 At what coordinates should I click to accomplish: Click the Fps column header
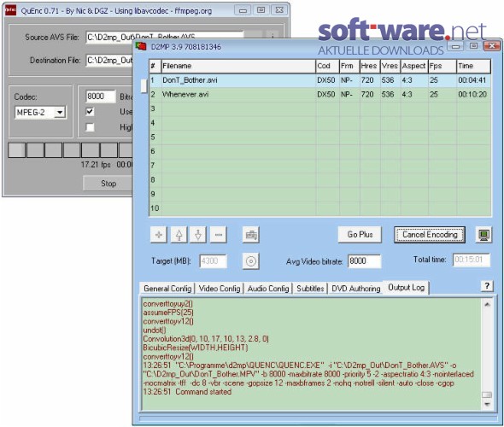click(442, 67)
